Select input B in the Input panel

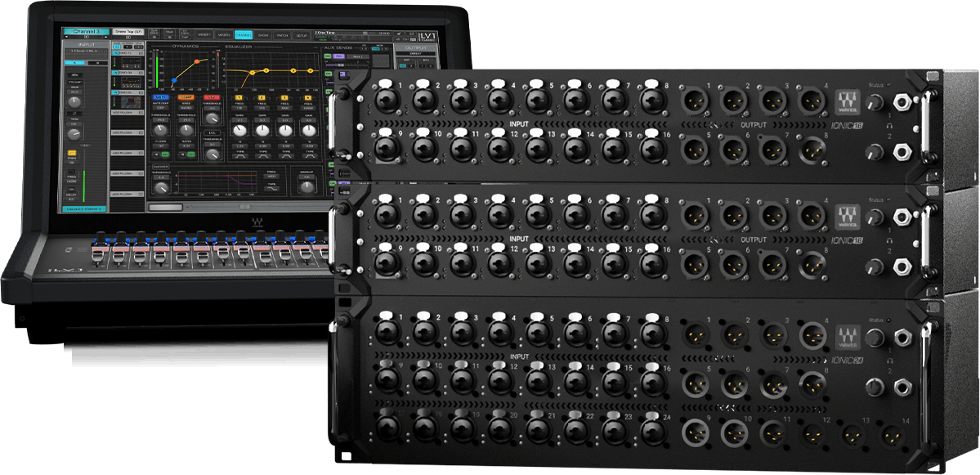click(97, 63)
